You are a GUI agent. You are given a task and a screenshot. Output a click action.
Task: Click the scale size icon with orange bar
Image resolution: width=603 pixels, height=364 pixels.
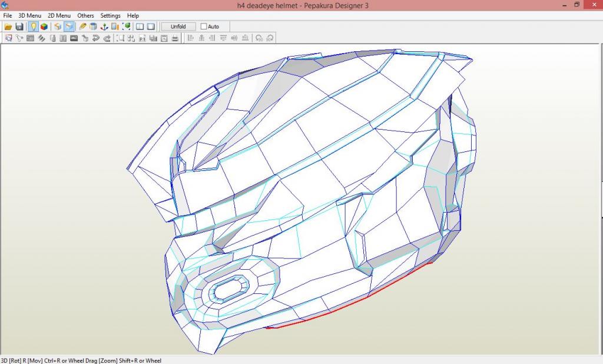[115, 27]
